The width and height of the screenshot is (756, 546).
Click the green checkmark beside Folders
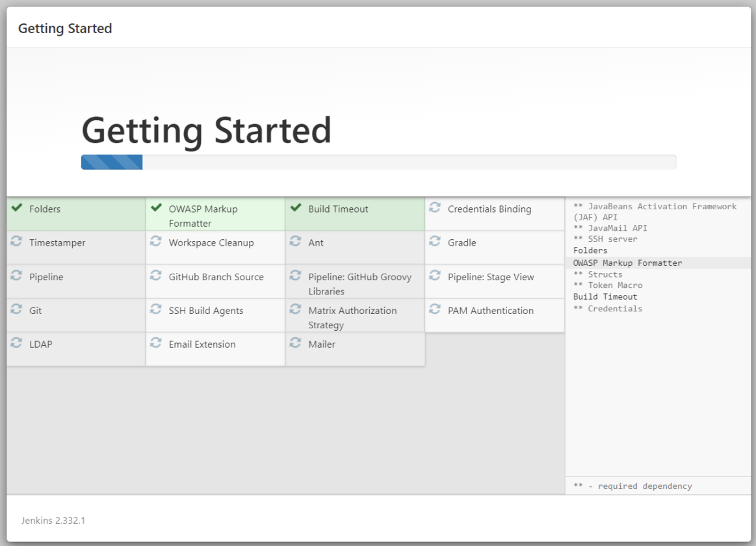click(x=16, y=209)
